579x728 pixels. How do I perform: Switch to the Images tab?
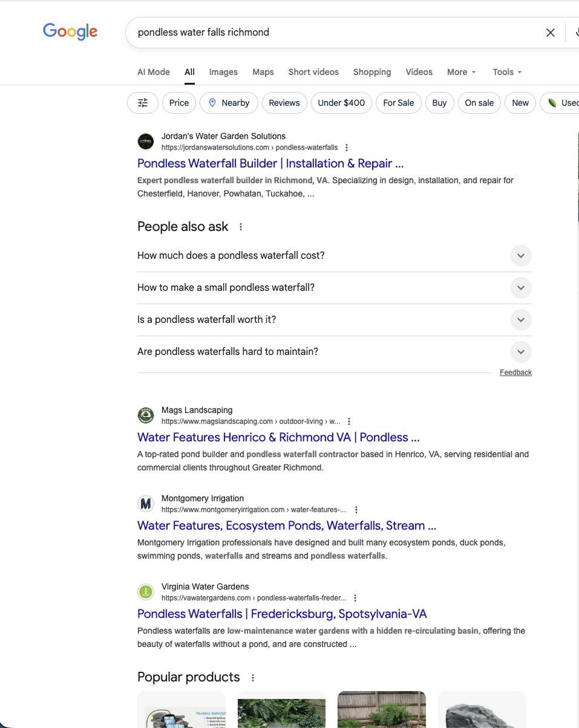[x=223, y=72]
